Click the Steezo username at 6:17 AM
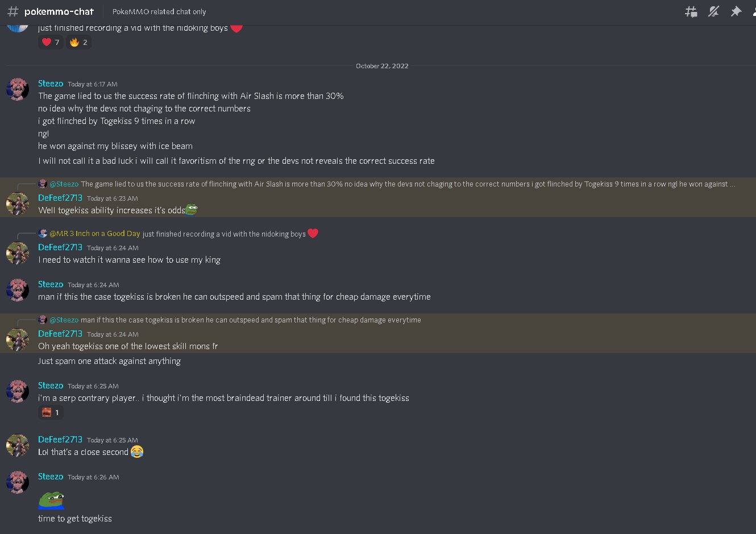This screenshot has width=756, height=534. (51, 84)
